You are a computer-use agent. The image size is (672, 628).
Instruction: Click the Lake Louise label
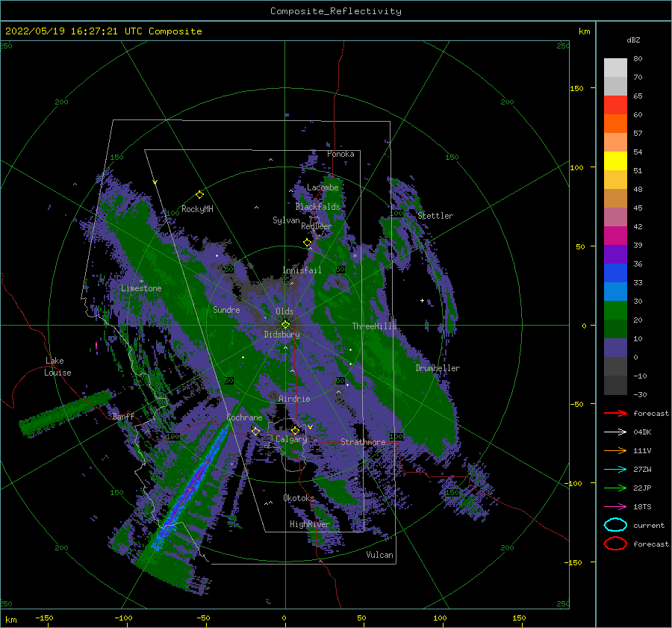point(57,367)
